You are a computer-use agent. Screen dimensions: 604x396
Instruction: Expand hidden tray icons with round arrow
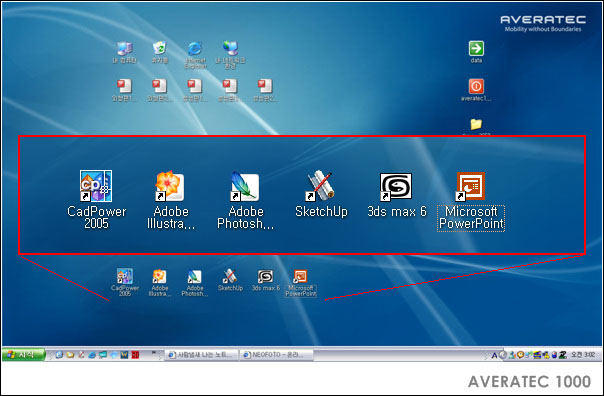pyautogui.click(x=503, y=355)
